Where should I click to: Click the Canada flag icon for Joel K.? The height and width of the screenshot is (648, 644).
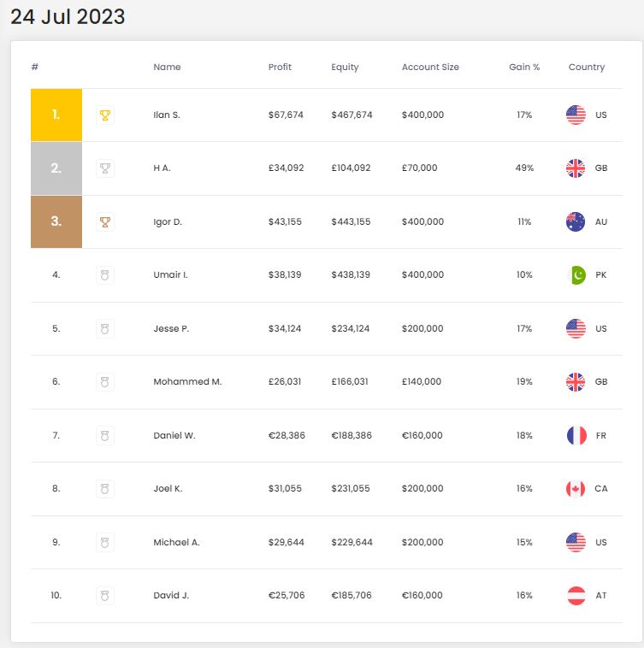point(576,488)
